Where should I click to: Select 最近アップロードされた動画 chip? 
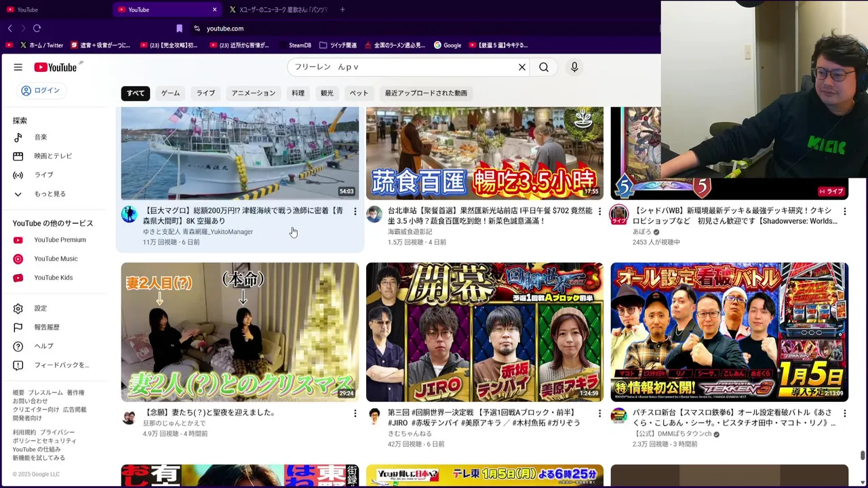pyautogui.click(x=426, y=93)
